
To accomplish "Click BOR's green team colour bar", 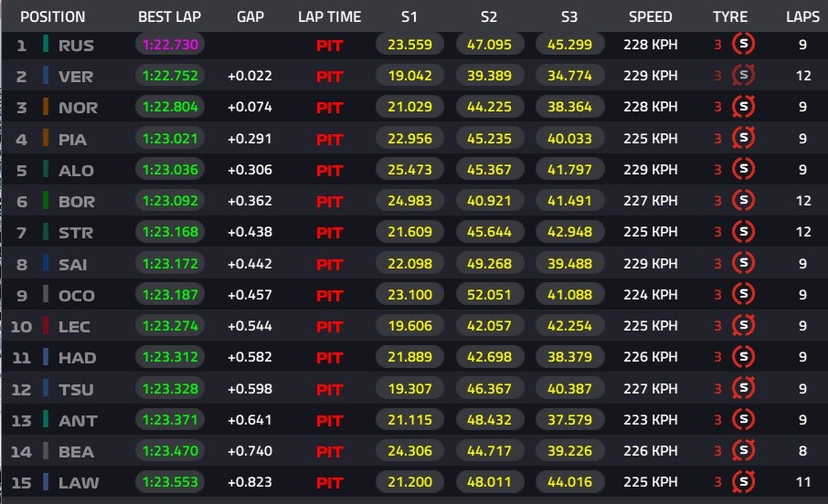I will tap(46, 201).
